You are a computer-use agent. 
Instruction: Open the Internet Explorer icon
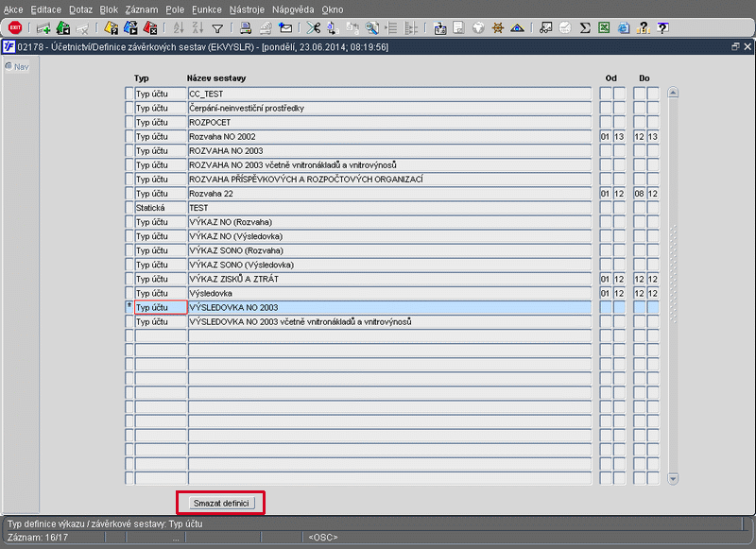click(624, 28)
